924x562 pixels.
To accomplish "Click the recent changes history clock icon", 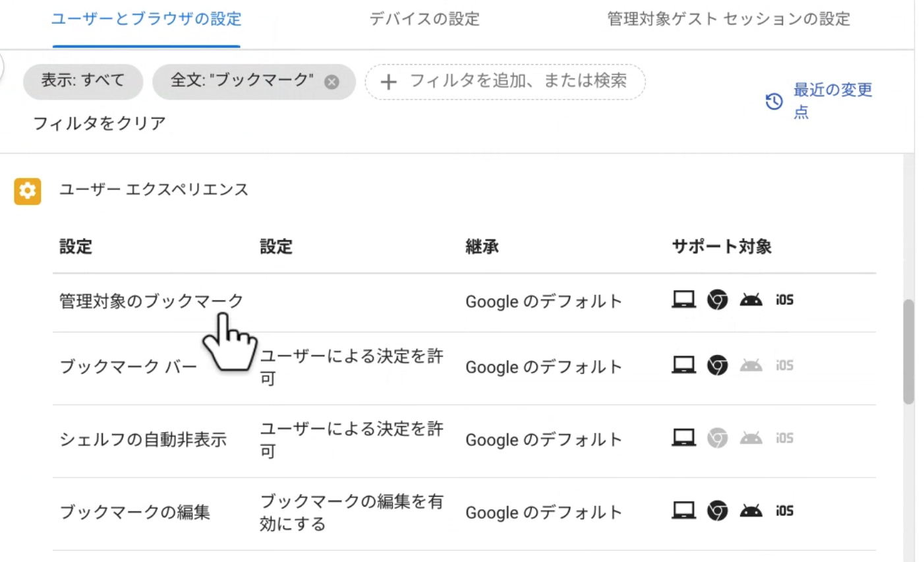I will tap(774, 101).
